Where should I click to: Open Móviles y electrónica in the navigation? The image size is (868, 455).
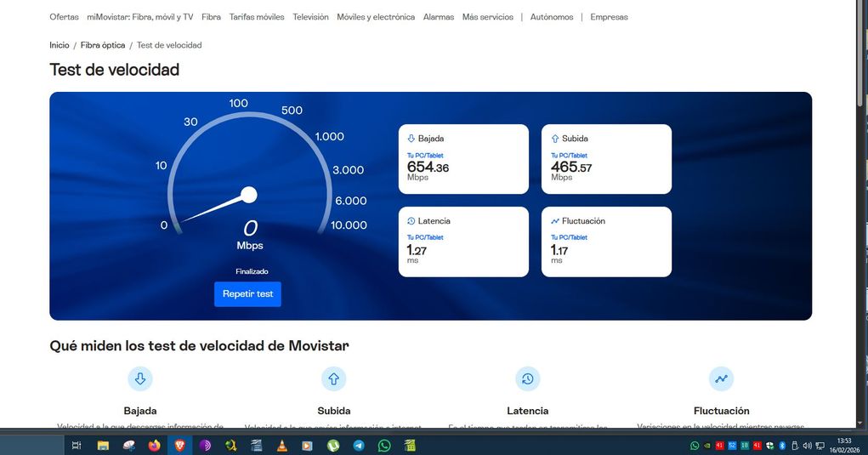(376, 17)
